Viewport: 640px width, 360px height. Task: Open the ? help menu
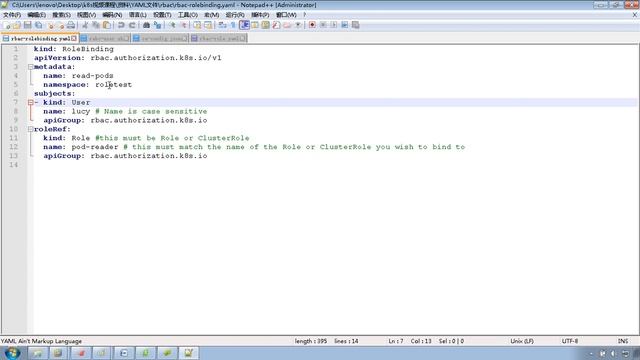[x=304, y=15]
